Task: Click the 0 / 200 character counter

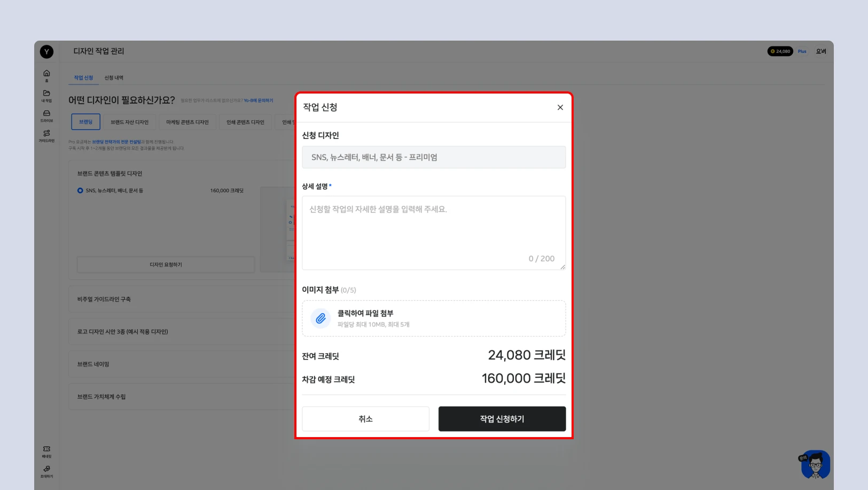Action: (x=542, y=259)
